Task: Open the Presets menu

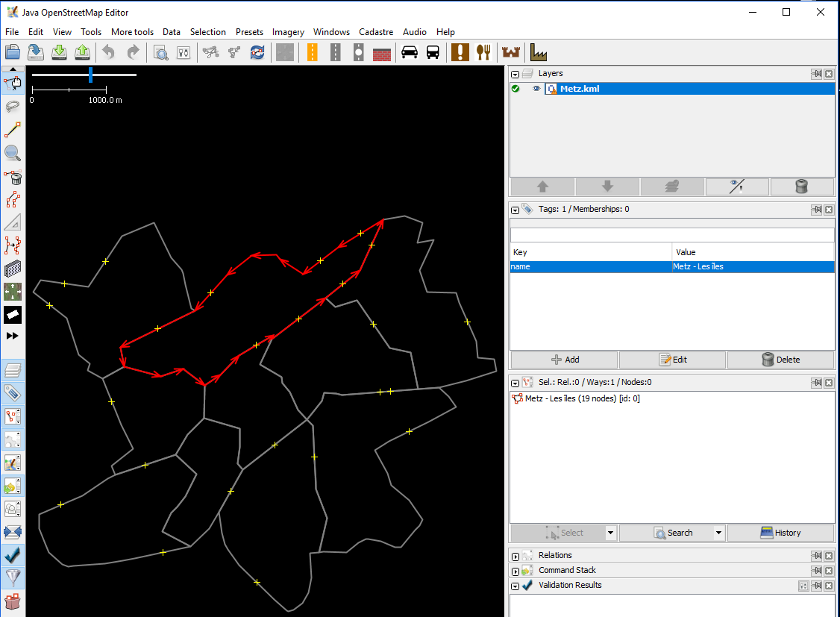Action: [x=249, y=32]
